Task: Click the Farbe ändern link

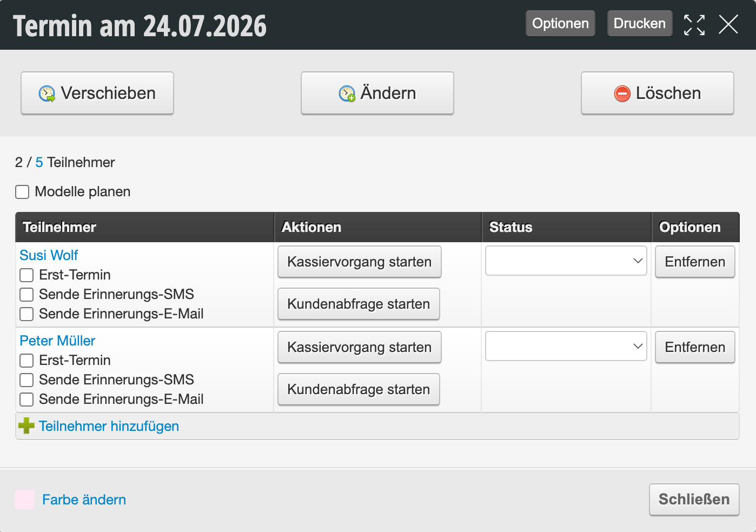Action: click(x=84, y=500)
